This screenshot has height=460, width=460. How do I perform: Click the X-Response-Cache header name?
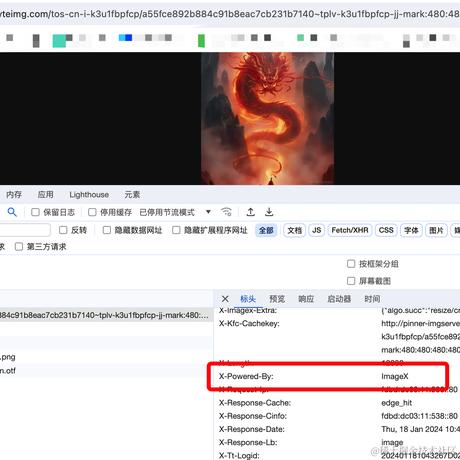(x=255, y=403)
